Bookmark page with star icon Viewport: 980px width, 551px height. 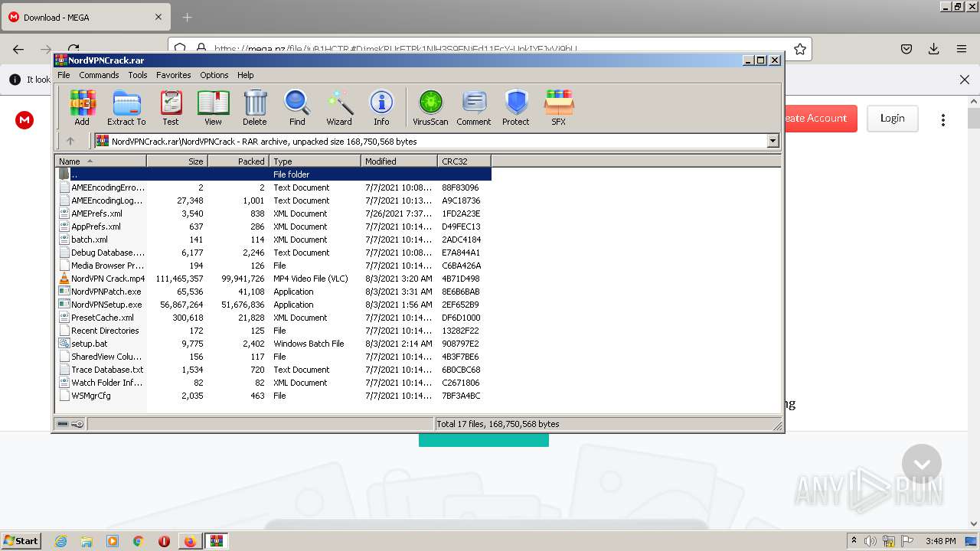800,49
